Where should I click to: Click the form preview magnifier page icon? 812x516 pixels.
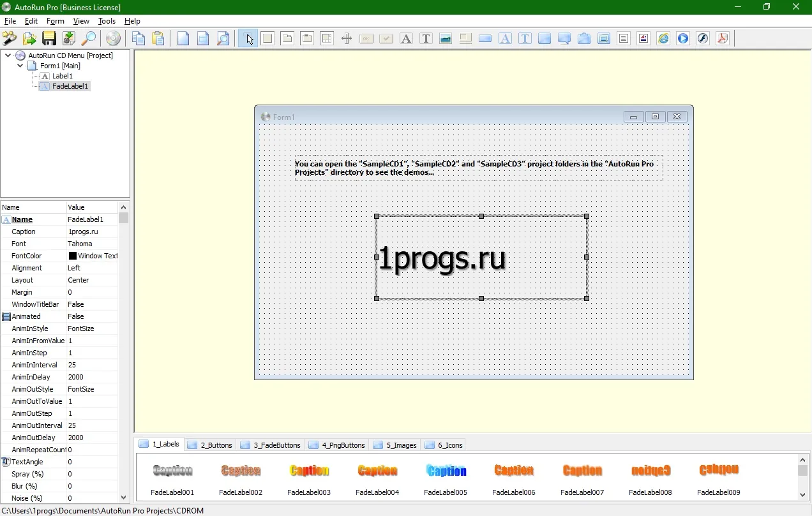[223, 38]
